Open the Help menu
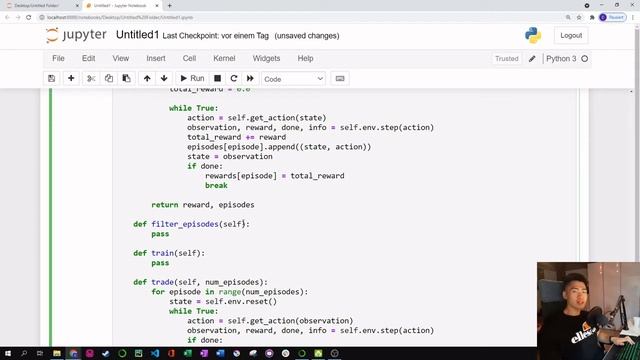Screen dimensions: 640x360 pyautogui.click(x=305, y=58)
